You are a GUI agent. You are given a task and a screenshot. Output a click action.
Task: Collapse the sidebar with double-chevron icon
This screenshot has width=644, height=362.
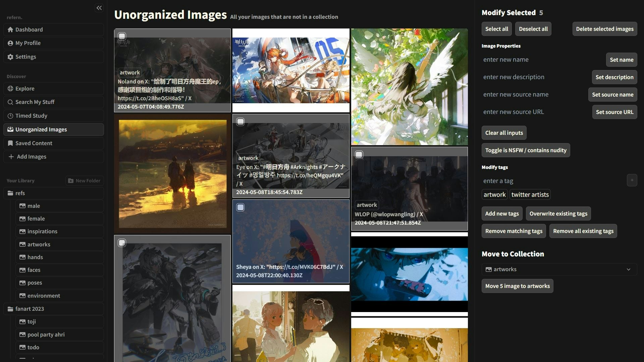tap(99, 8)
